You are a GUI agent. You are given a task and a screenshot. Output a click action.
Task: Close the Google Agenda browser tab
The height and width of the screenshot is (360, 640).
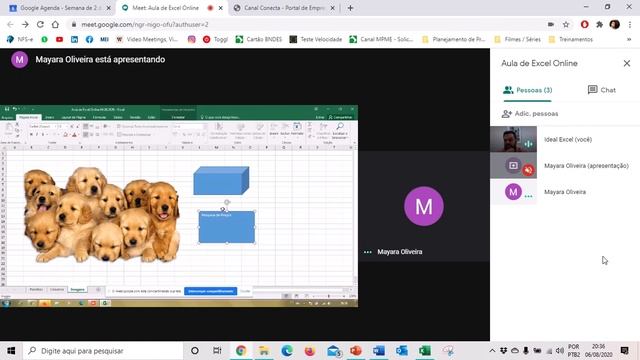click(109, 8)
